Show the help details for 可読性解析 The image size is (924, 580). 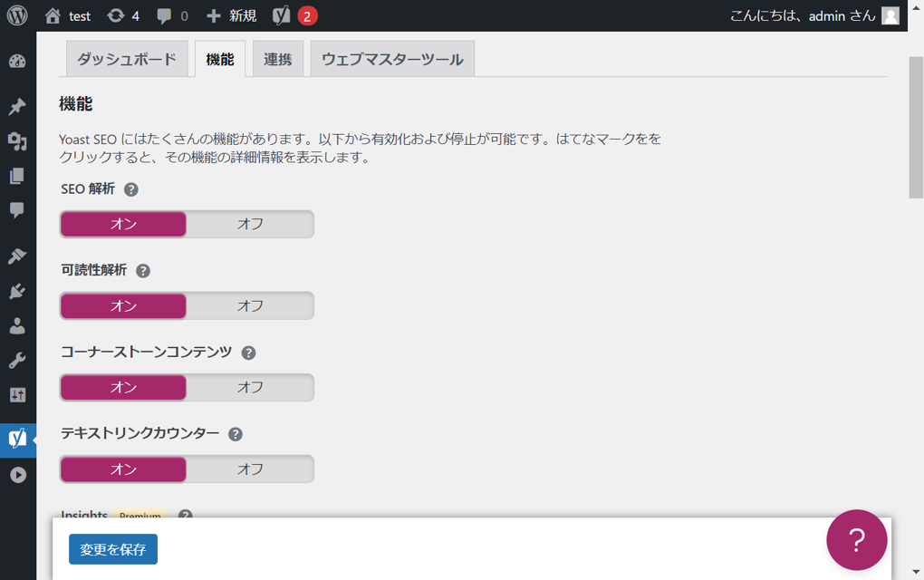(x=143, y=271)
